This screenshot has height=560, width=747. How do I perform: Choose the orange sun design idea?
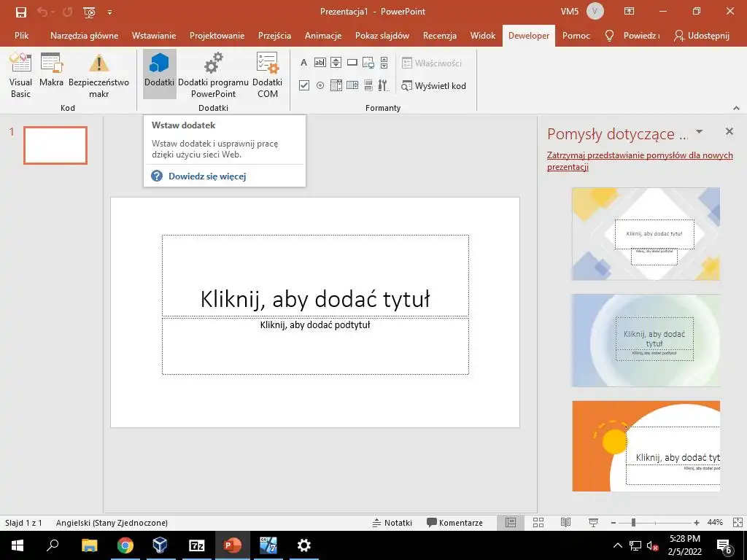point(646,446)
